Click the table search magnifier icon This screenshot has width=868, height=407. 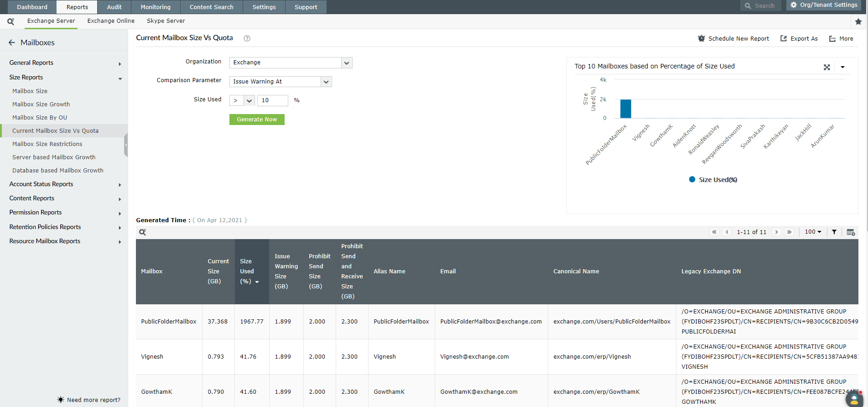click(x=142, y=232)
